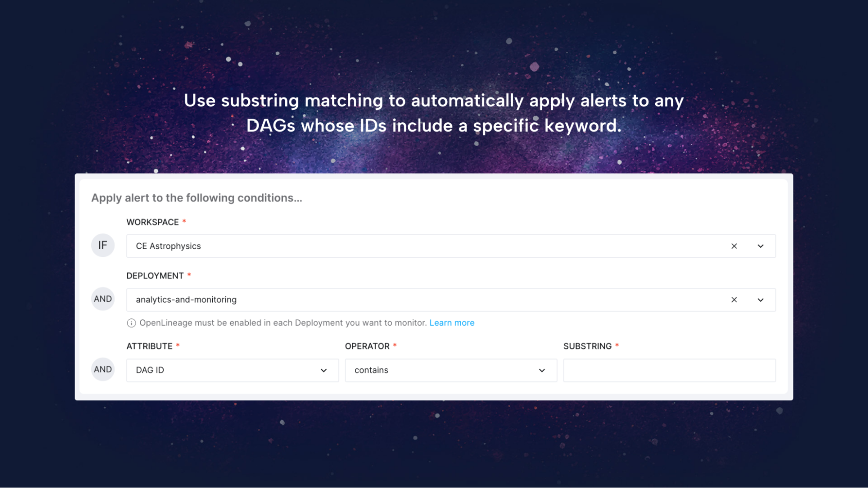Image resolution: width=868 pixels, height=488 pixels.
Task: Click the CE Astrophysics value text
Action: [x=168, y=246]
